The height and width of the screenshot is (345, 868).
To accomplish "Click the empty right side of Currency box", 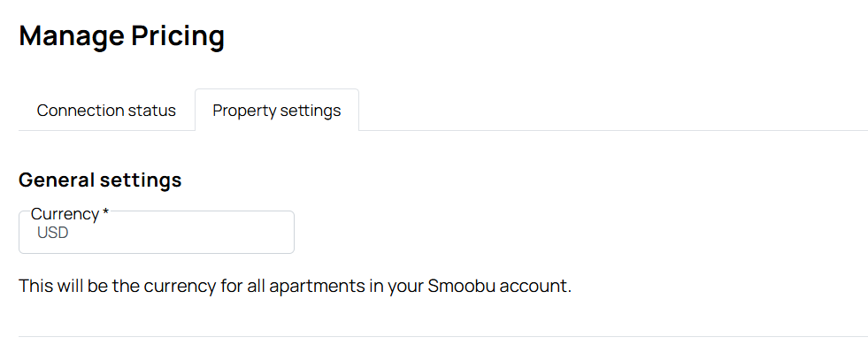I will click(221, 233).
